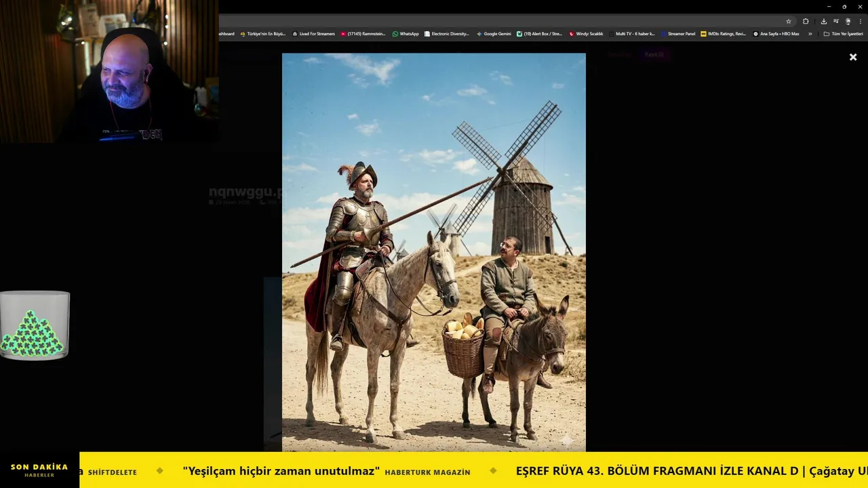Click the "Yeşilçam hiçbir zaman unutulmaz" ticker headline

coord(281,471)
